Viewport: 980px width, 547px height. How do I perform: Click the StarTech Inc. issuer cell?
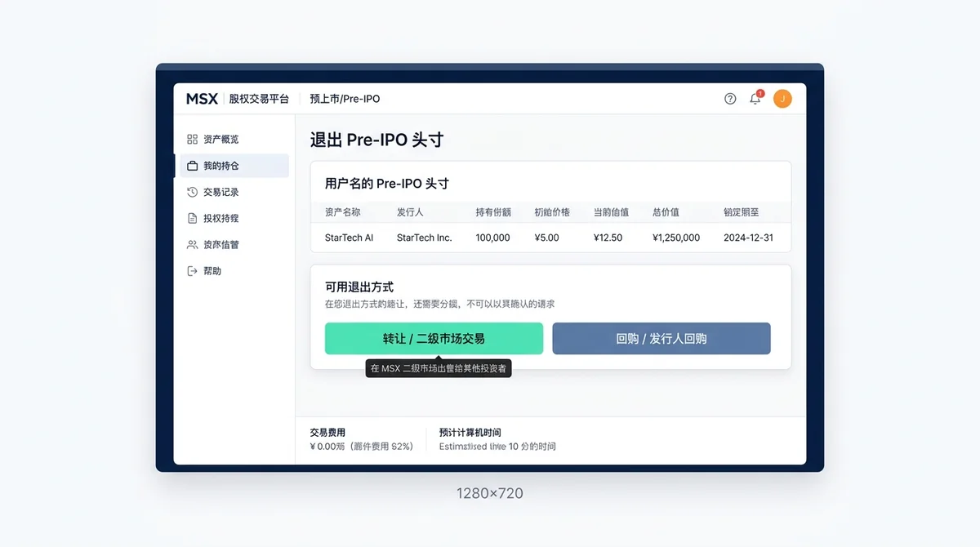[x=424, y=238]
